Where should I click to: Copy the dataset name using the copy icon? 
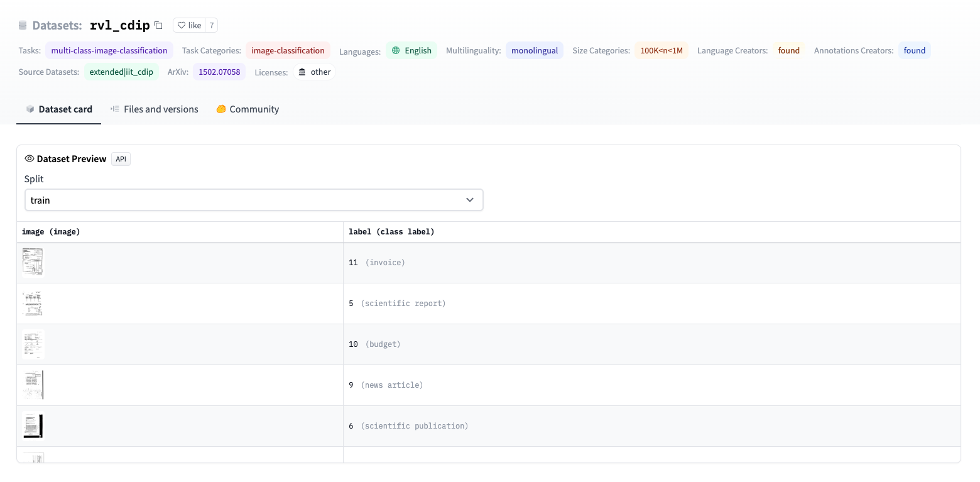(158, 25)
